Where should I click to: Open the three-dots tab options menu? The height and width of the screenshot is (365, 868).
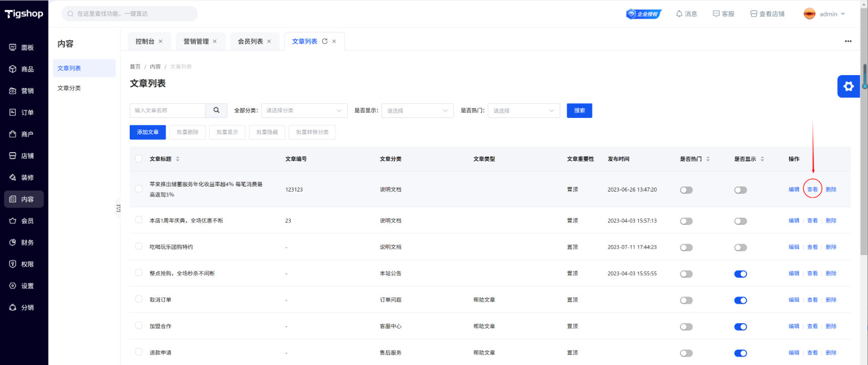(848, 41)
